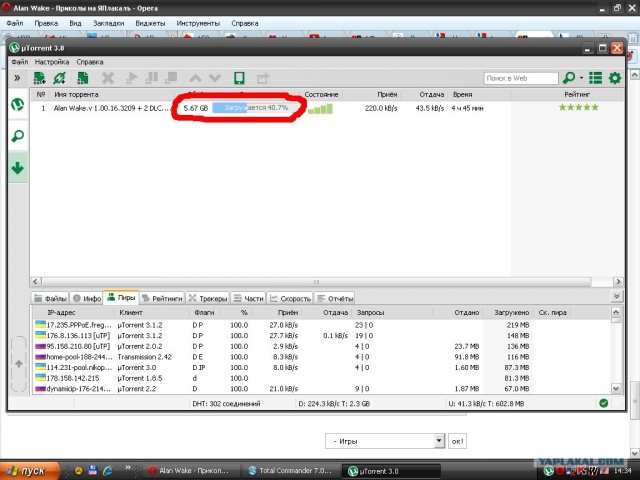Toggle the list view icon
Viewport: 640px width, 480px height.
click(596, 78)
